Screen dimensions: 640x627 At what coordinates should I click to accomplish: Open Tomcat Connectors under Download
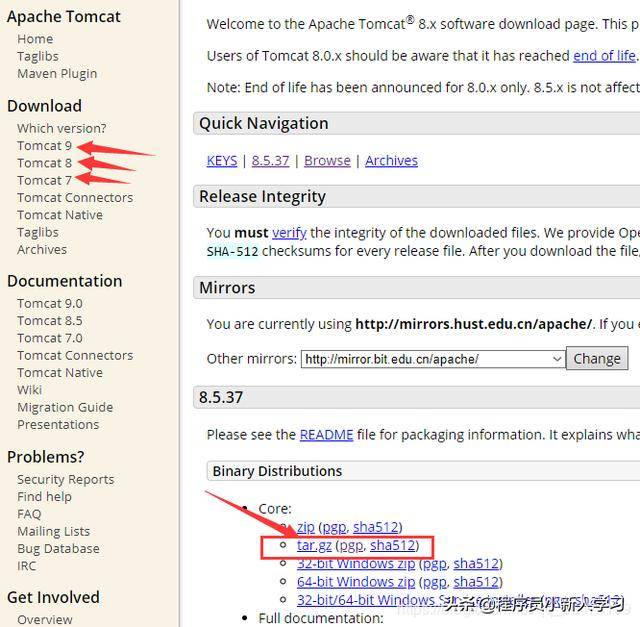click(75, 198)
